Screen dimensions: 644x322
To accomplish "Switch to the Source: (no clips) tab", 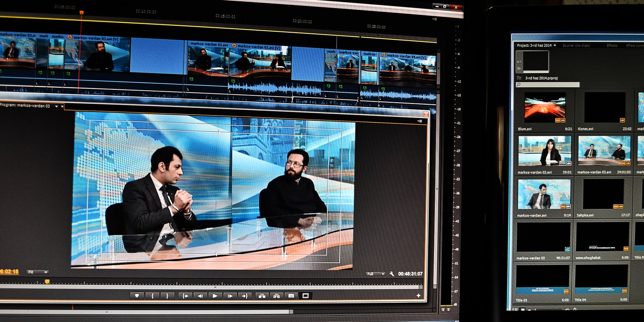I will (x=576, y=45).
